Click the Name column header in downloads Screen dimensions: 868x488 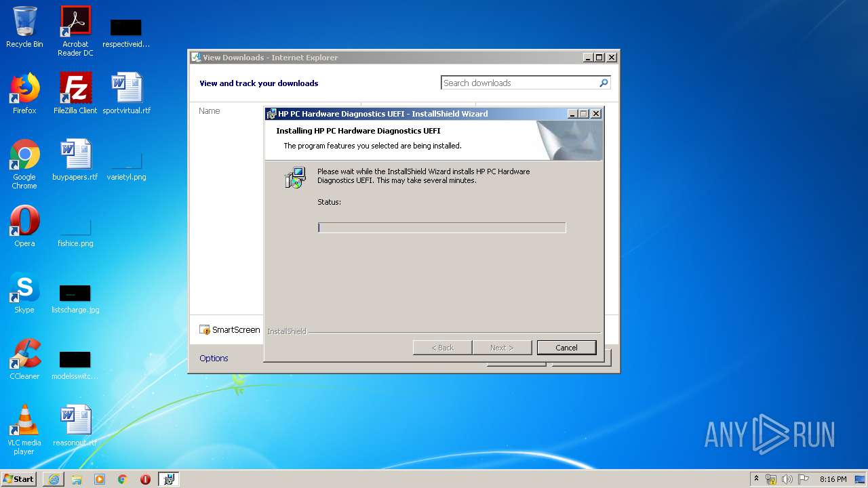210,111
